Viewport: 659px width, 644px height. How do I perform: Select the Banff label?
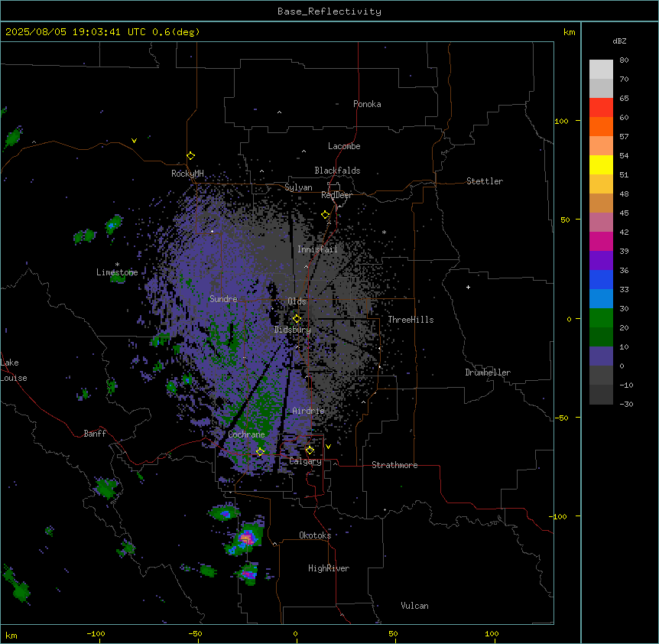click(95, 434)
